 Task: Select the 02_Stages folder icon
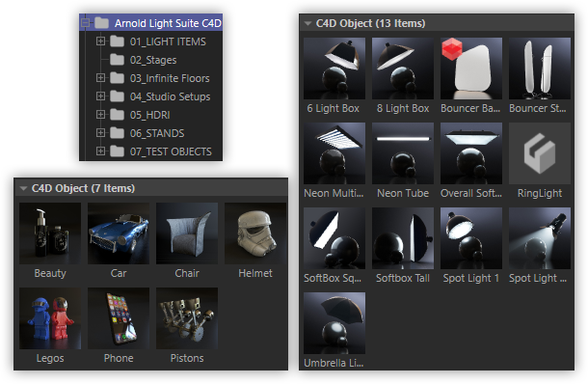pyautogui.click(x=117, y=59)
